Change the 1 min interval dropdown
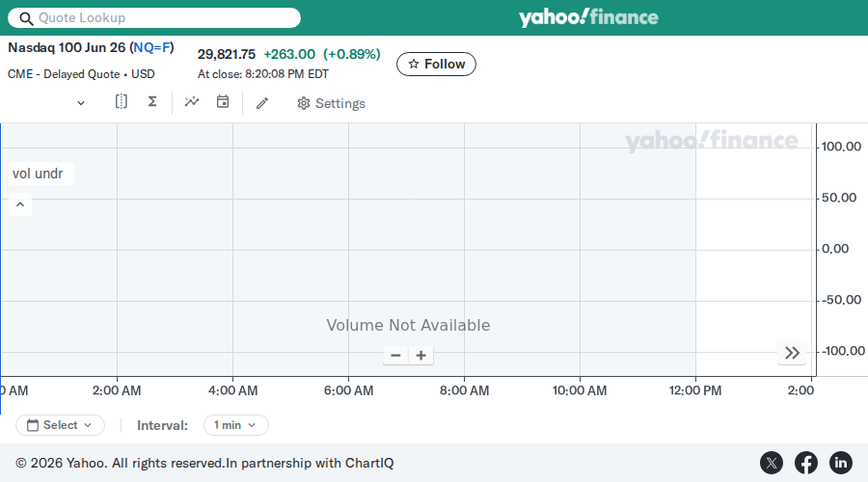Image resolution: width=868 pixels, height=482 pixels. click(236, 425)
